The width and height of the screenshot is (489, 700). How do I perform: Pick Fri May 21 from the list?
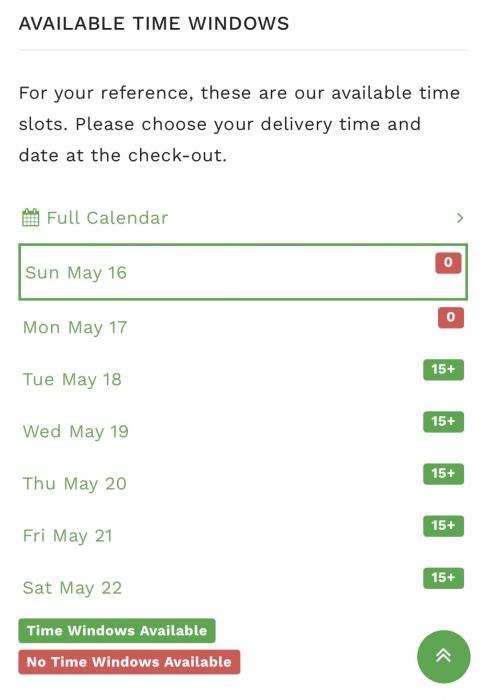[243, 535]
